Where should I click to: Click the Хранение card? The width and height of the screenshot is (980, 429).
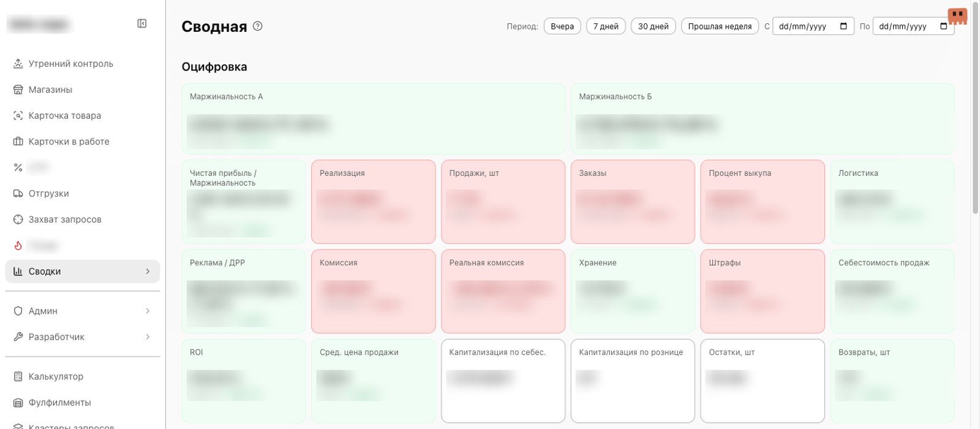(633, 291)
